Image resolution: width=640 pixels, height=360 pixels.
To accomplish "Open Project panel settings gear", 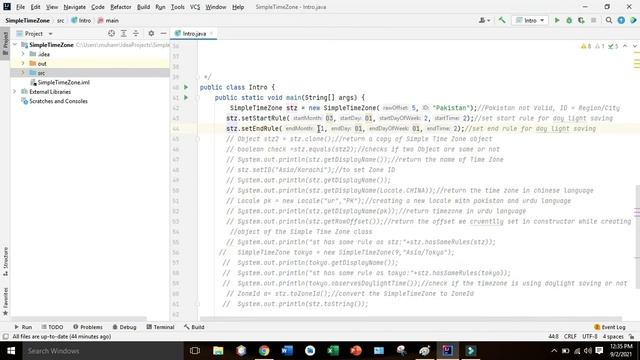I will tap(151, 33).
